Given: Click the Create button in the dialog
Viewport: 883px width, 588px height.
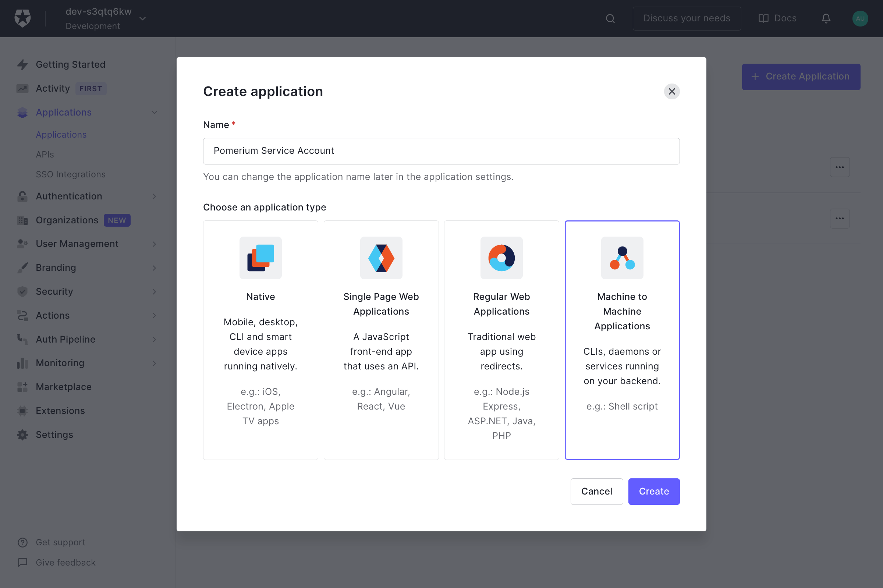Looking at the screenshot, I should coord(653,491).
